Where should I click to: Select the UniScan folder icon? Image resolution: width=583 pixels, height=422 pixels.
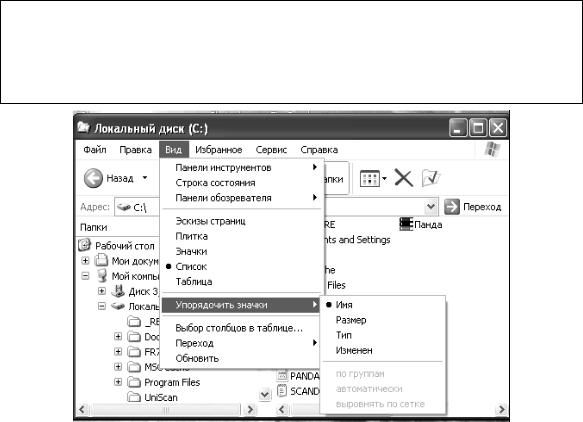point(134,397)
